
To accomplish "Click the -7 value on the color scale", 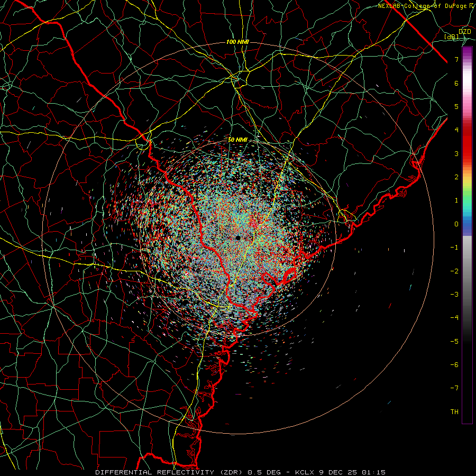I will [454, 388].
